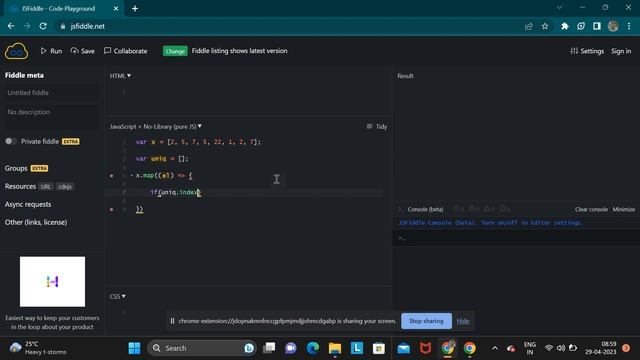Image resolution: width=640 pixels, height=360 pixels.
Task: Go forward in browser history
Action: (27, 26)
